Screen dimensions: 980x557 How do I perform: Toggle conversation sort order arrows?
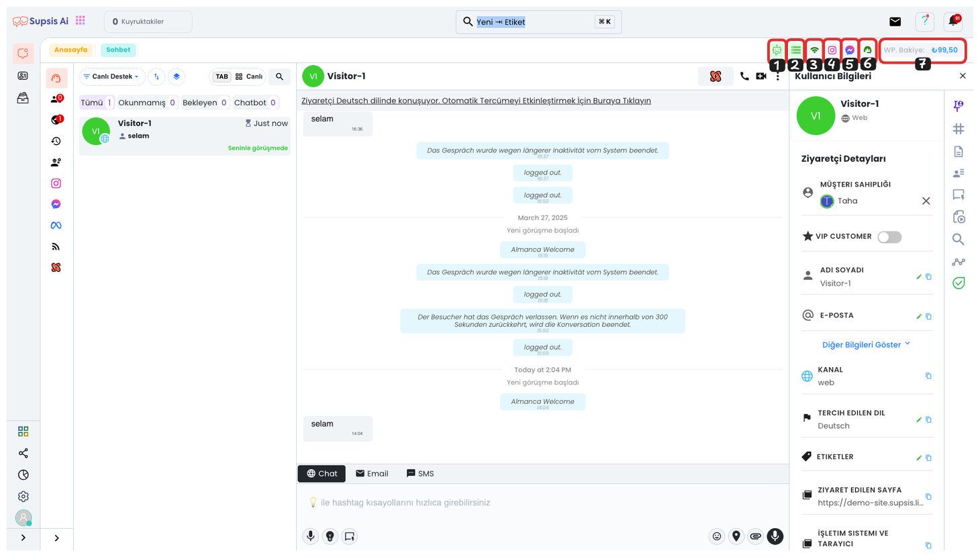[x=156, y=77]
